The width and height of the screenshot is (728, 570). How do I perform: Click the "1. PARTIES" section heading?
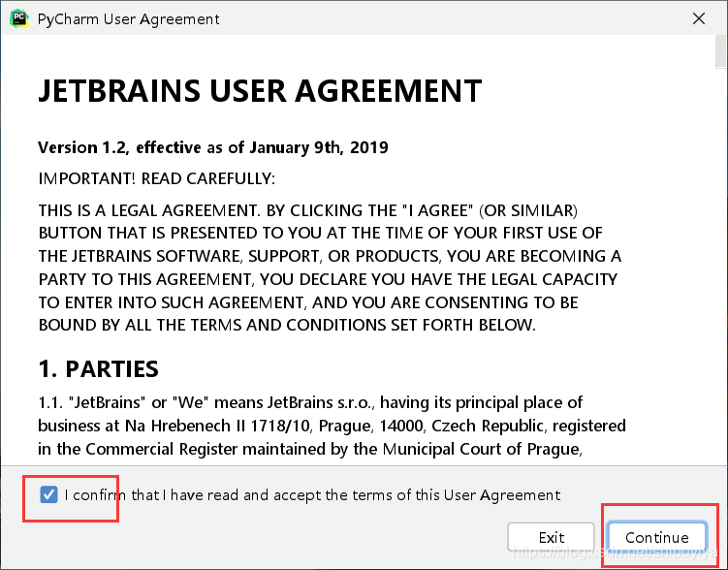[99, 369]
